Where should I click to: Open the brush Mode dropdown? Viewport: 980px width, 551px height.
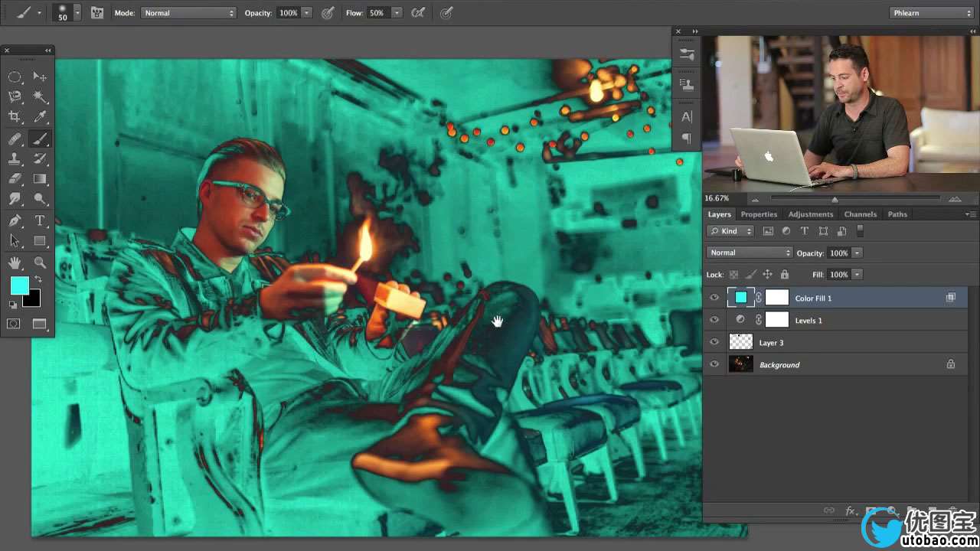pyautogui.click(x=188, y=13)
